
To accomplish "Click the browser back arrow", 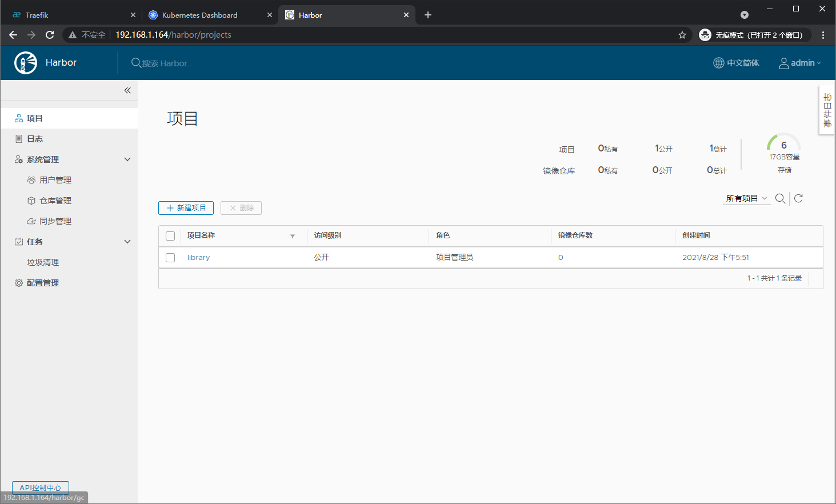I will click(x=13, y=35).
